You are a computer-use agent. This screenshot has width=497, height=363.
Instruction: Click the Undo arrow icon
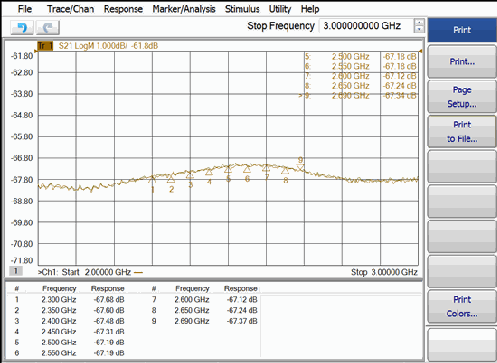point(22,27)
